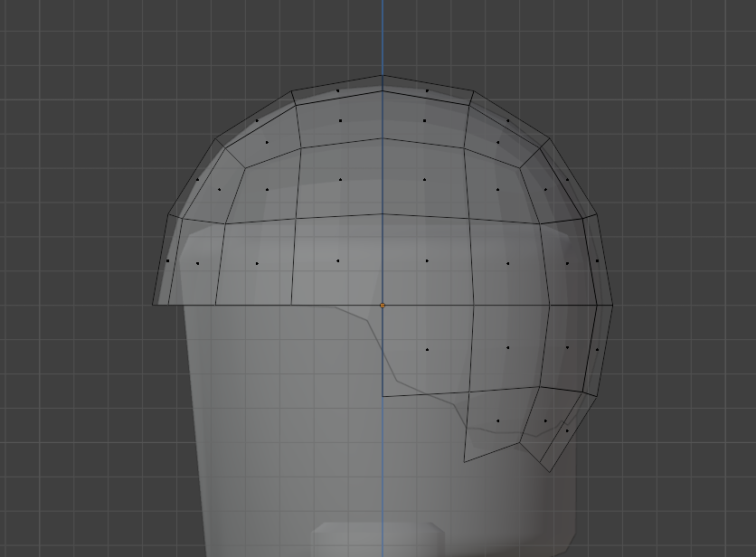This screenshot has height=557, width=756.
Task: Select the face dot at the mesh apex
Action: [x=337, y=91]
